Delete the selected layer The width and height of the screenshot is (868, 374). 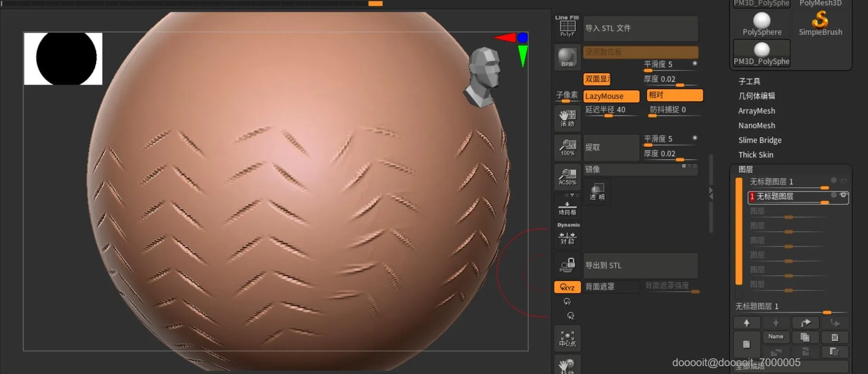[835, 337]
